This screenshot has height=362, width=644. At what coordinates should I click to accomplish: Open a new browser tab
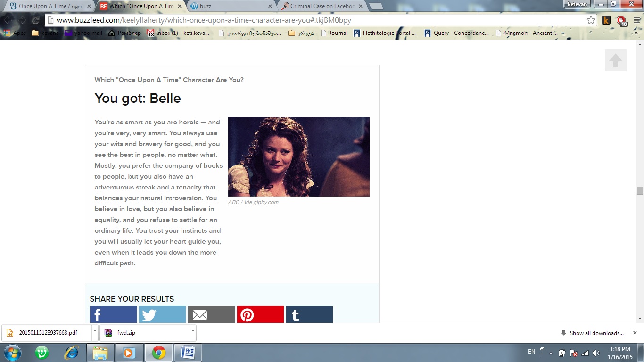[376, 6]
